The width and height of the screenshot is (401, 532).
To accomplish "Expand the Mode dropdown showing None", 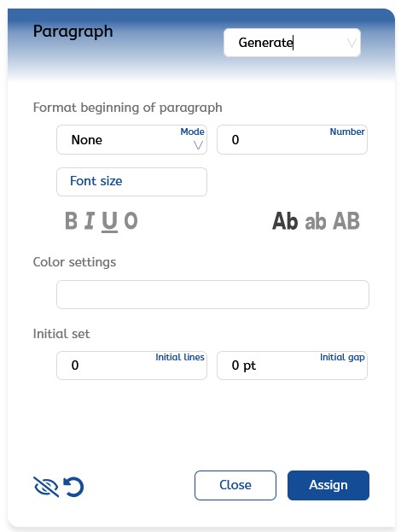I will pyautogui.click(x=132, y=140).
